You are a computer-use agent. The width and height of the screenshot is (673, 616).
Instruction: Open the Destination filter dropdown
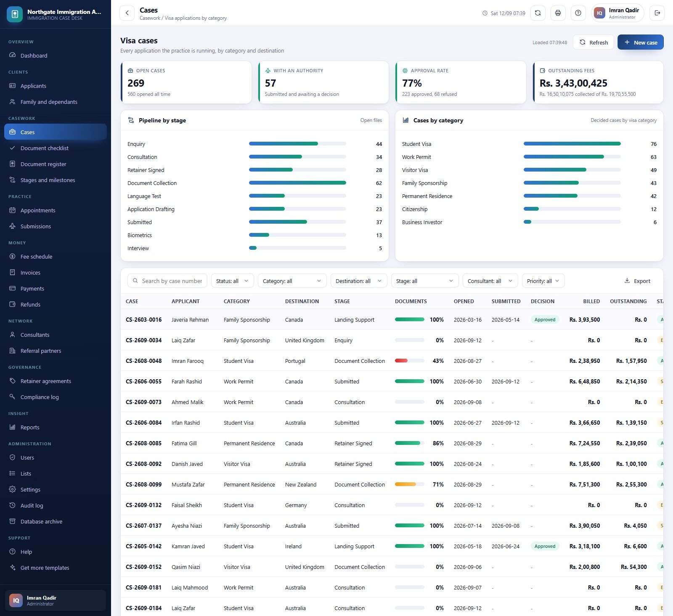point(359,281)
